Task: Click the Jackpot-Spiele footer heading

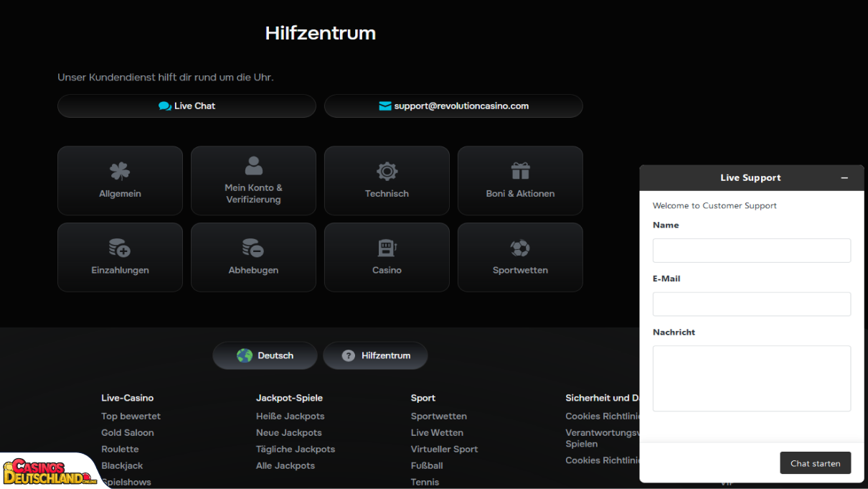Action: [x=290, y=398]
